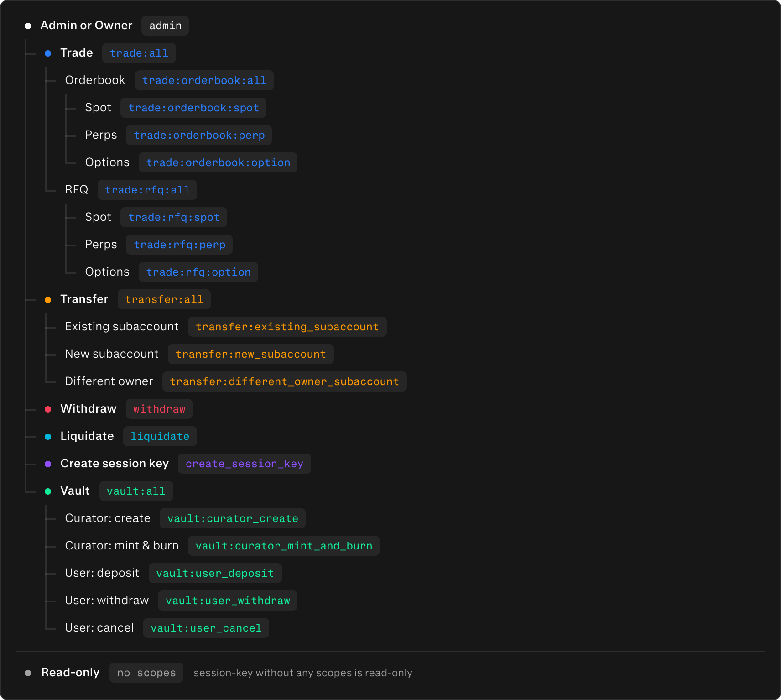Click the cyan dot next to Liquidate

coord(48,437)
